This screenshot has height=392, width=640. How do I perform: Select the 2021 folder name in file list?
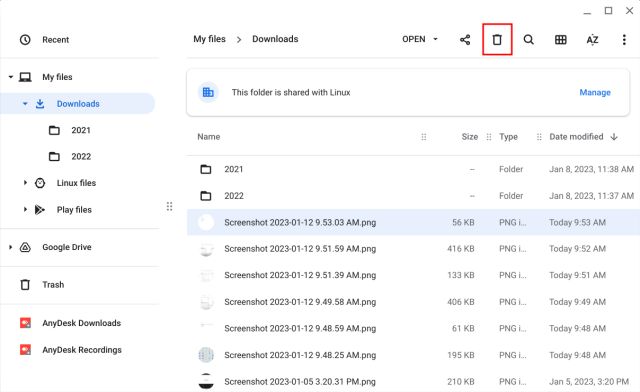(x=233, y=169)
